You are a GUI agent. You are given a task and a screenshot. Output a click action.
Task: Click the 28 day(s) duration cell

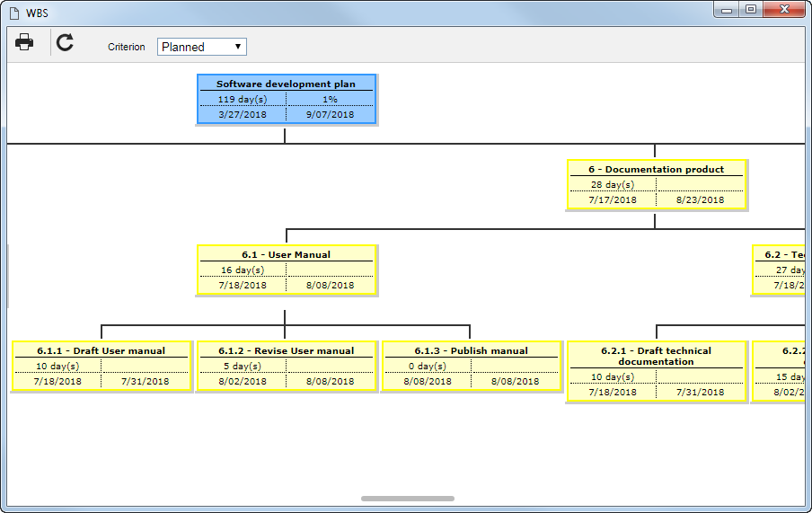click(613, 184)
